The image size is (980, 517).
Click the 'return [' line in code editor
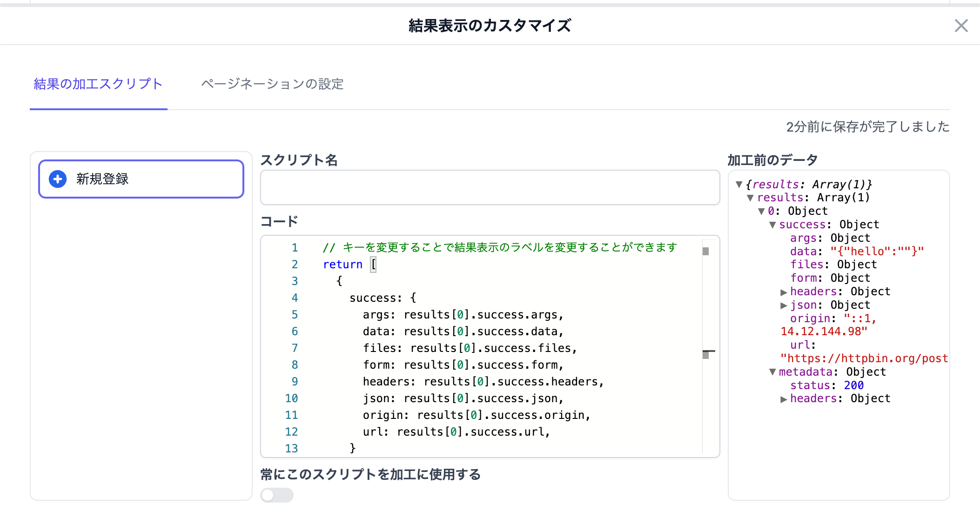tap(349, 264)
